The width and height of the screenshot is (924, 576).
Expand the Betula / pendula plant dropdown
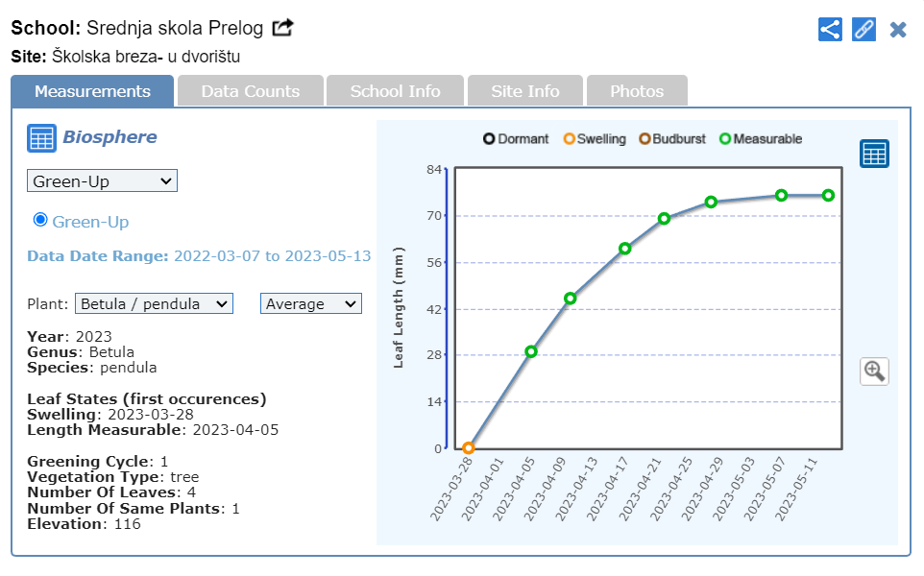[x=154, y=303]
